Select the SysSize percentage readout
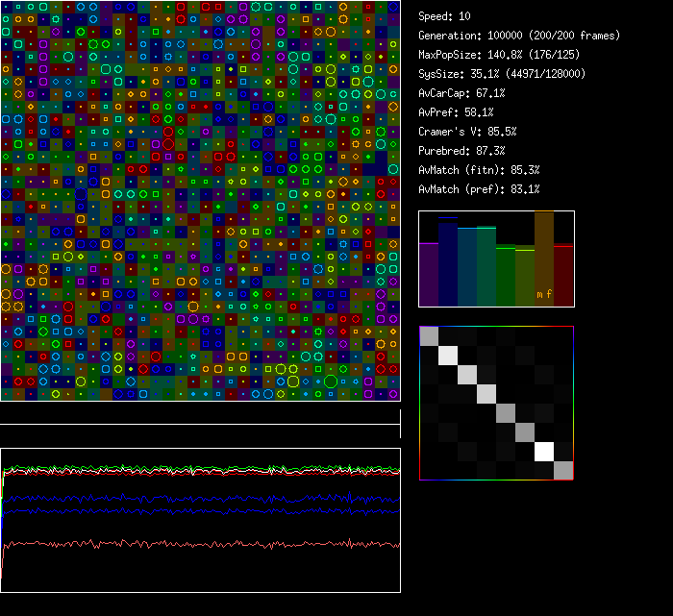This screenshot has width=673, height=616. coord(502,74)
